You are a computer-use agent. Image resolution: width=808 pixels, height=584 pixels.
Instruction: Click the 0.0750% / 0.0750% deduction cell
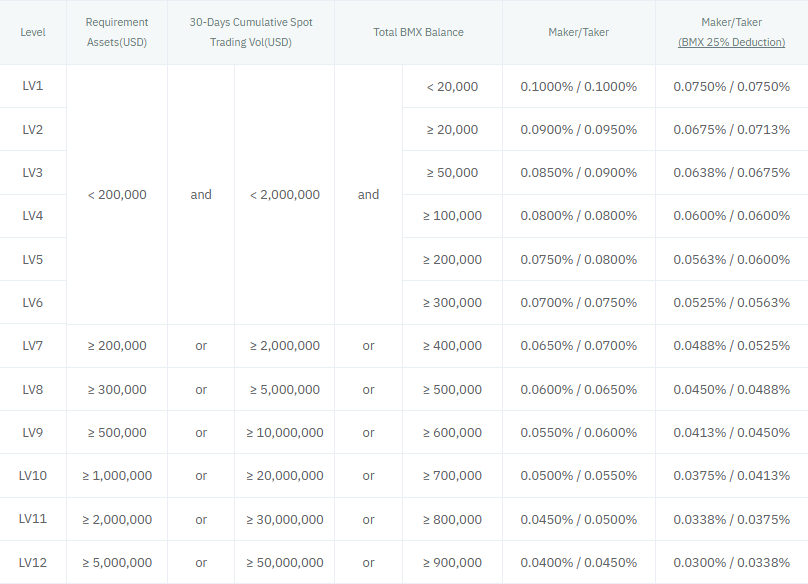pos(730,86)
